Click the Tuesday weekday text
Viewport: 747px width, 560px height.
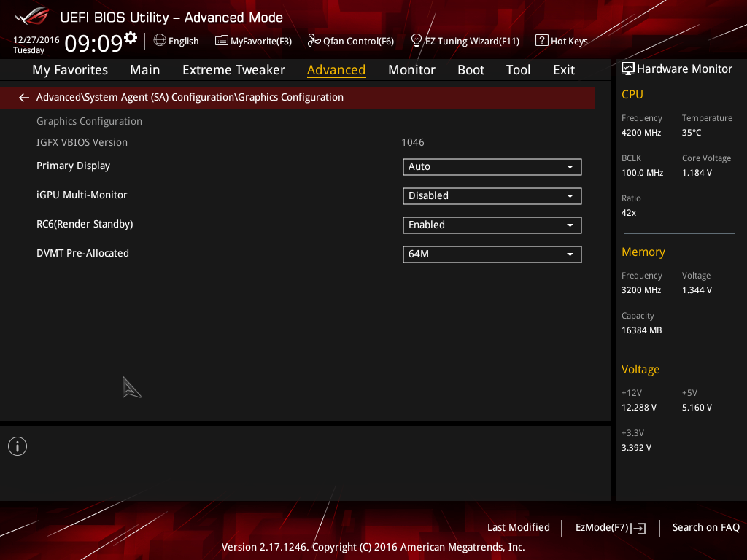click(28, 50)
